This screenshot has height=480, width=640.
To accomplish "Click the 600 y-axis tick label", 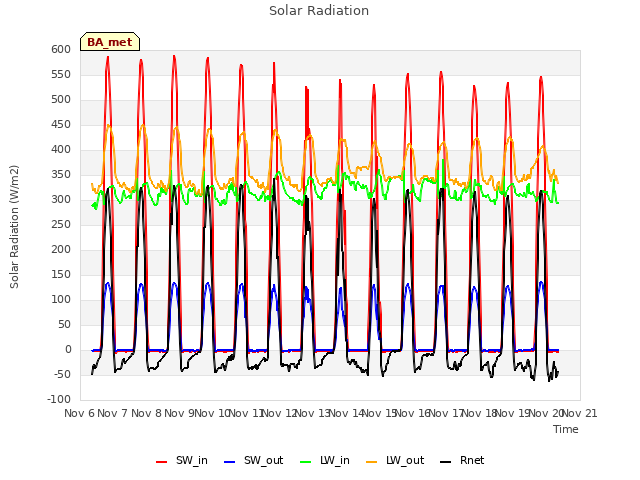I will (x=61, y=49).
